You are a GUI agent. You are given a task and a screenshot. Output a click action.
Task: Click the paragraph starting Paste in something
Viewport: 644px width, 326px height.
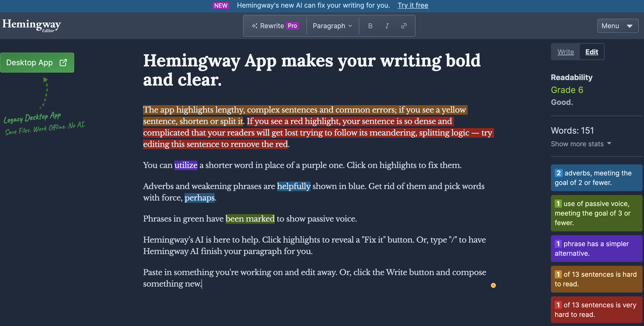point(315,278)
